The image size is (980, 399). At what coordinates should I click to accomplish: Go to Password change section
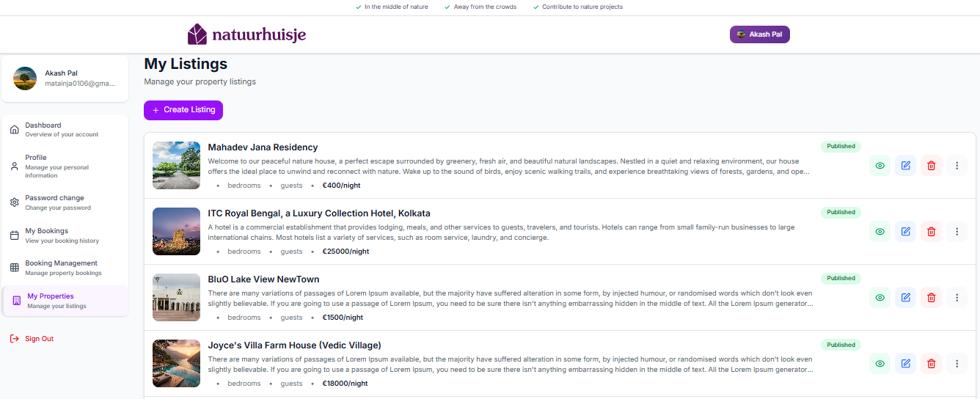pyautogui.click(x=65, y=202)
